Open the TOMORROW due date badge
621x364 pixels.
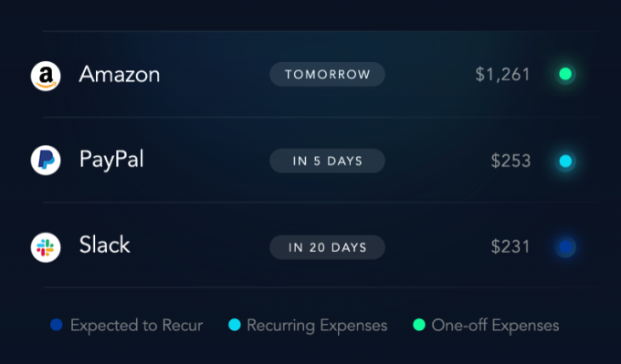pyautogui.click(x=327, y=74)
